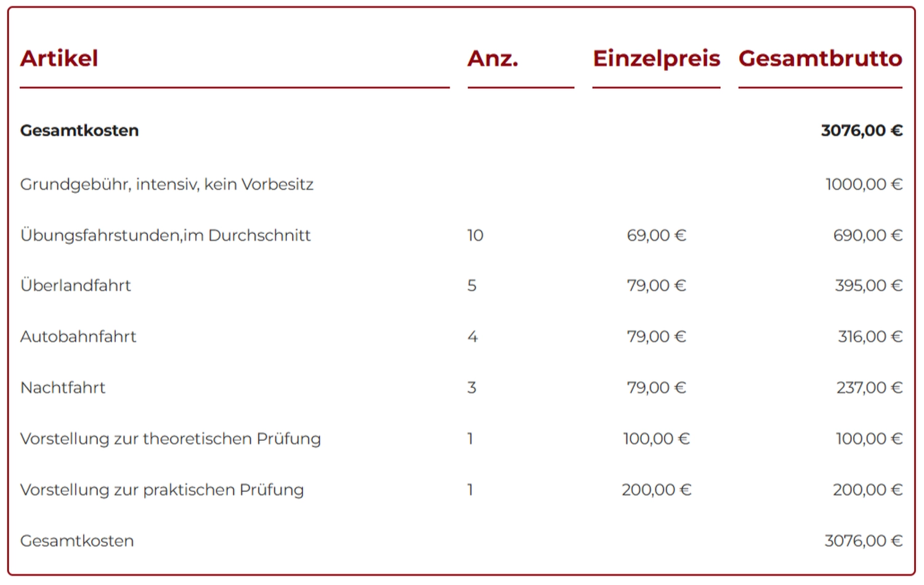Click the 1000,00 € Grundgebühr amount
The height and width of the screenshot is (585, 924).
point(864,184)
